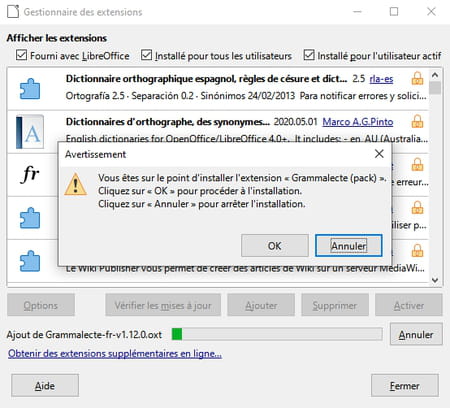The width and height of the screenshot is (450, 408).
Task: Click the lock icon beside Marco A.G.Pinto
Action: (417, 122)
